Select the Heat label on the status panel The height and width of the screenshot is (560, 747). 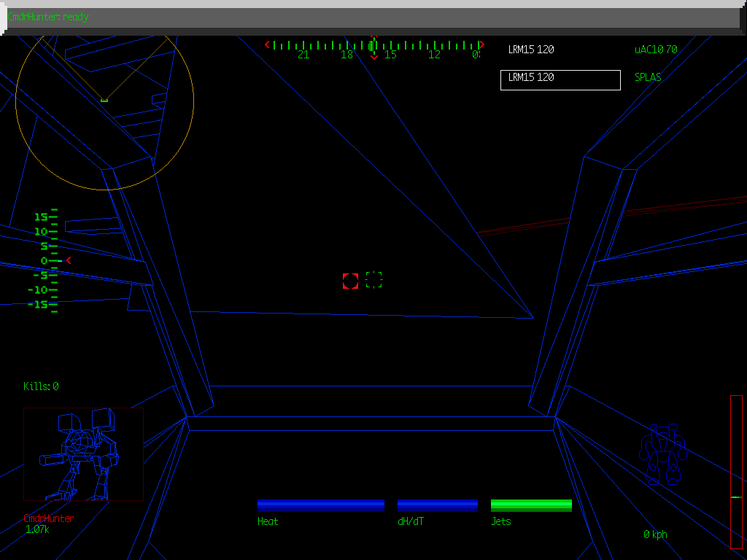[268, 521]
